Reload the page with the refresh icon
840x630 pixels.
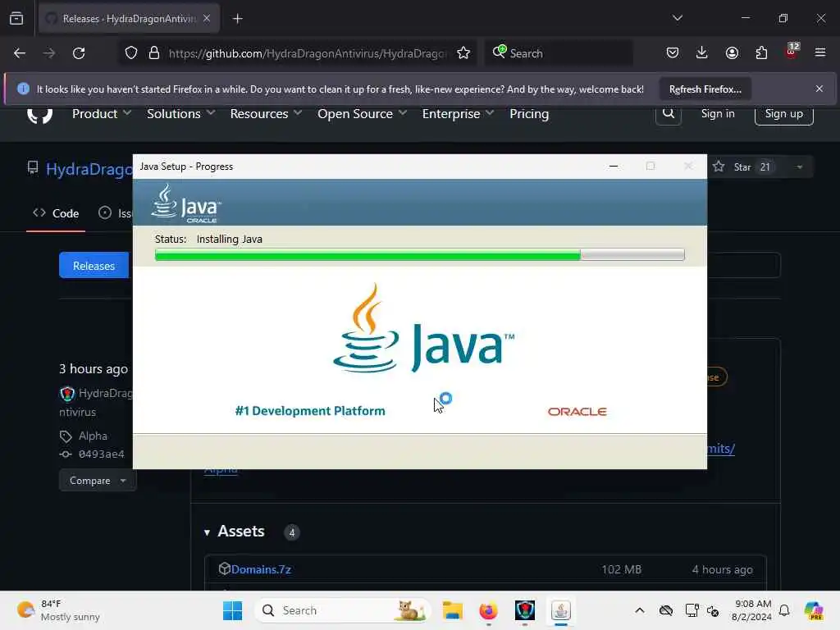(79, 53)
